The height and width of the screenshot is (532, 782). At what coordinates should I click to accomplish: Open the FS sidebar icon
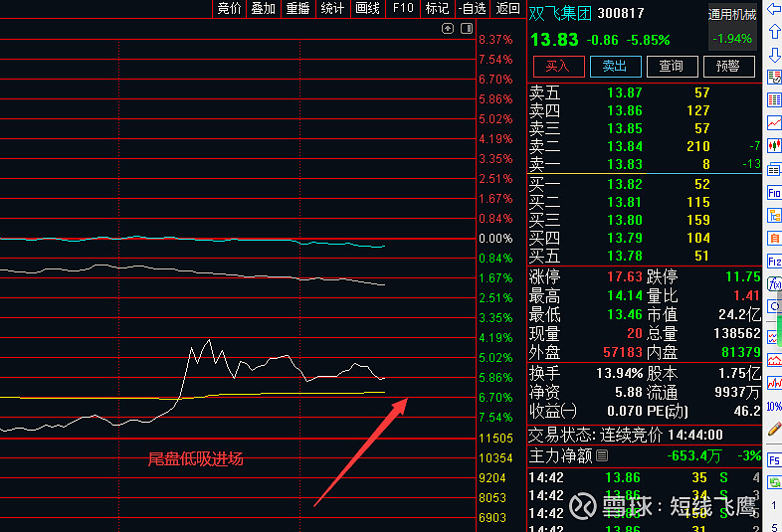coord(774,459)
